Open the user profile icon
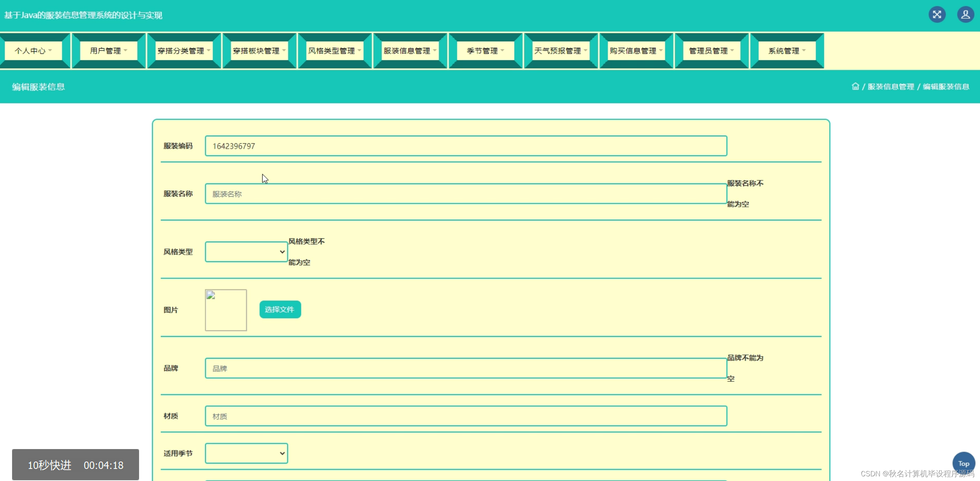 pyautogui.click(x=965, y=15)
